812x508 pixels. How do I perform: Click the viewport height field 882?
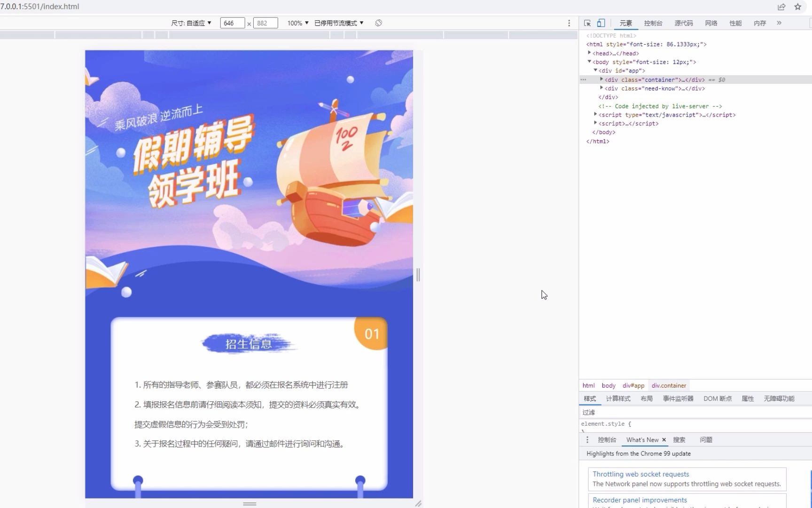coord(265,23)
